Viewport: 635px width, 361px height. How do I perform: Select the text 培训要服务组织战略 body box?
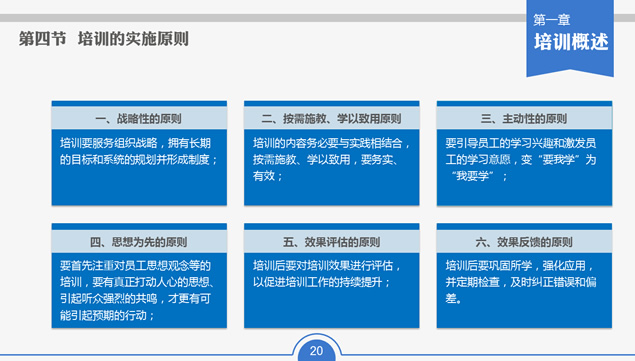click(139, 167)
